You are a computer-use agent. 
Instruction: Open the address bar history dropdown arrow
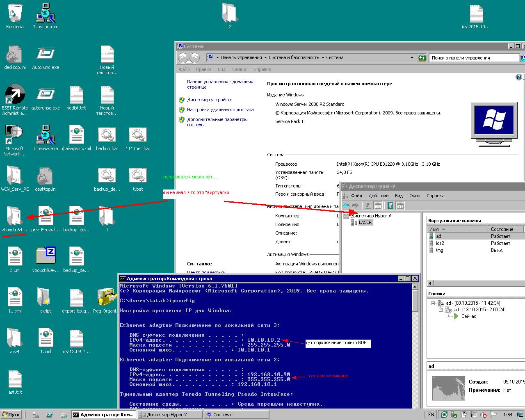pyautogui.click(x=412, y=58)
